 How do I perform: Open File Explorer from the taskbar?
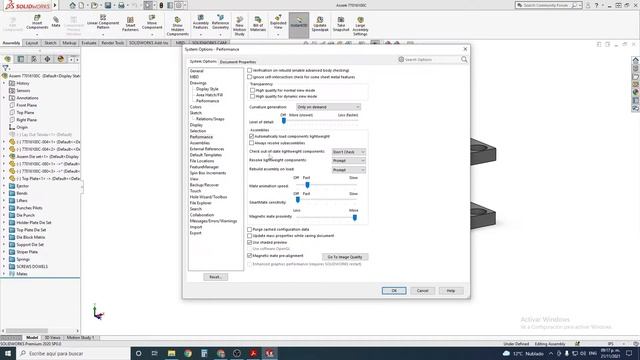(171, 353)
